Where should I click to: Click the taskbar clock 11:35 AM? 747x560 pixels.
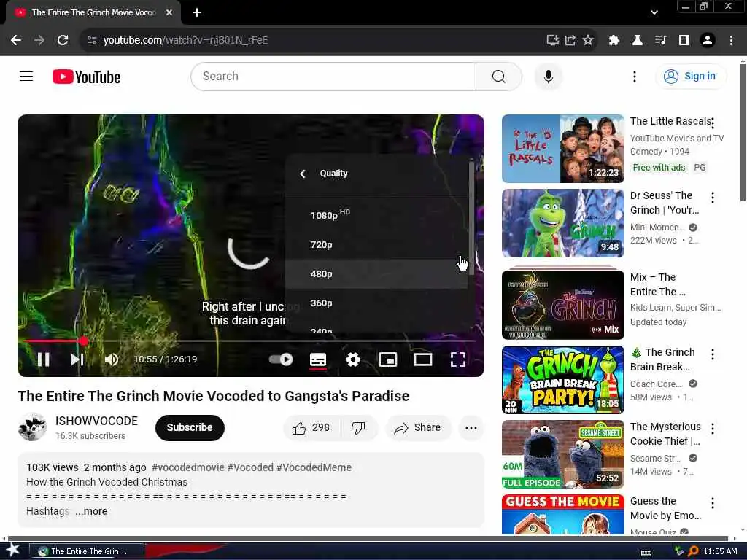(x=720, y=551)
